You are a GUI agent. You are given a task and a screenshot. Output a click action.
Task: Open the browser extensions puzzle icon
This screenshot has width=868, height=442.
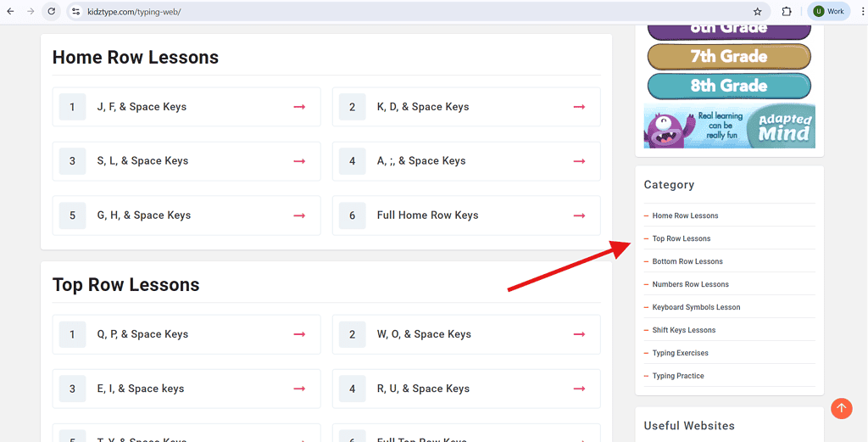786,11
